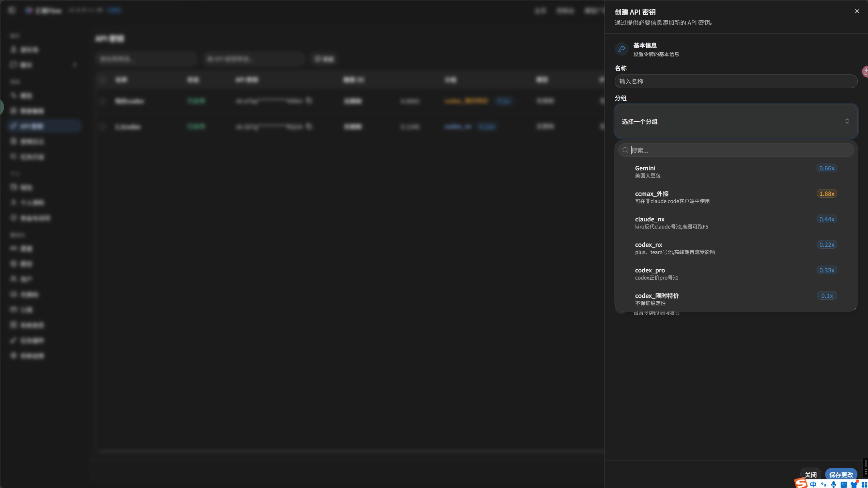Click the 0.22x multiplier badge
Viewport: 868px width, 488px height.
click(826, 245)
